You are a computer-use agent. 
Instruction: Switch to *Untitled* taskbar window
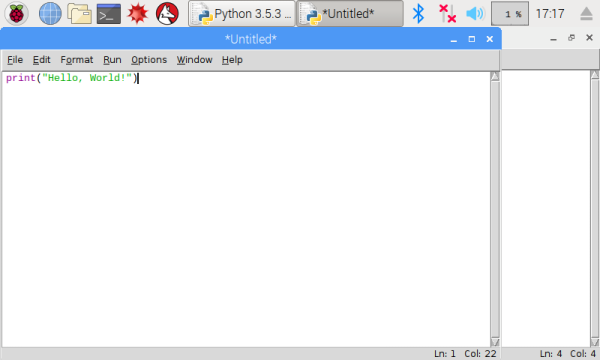350,14
